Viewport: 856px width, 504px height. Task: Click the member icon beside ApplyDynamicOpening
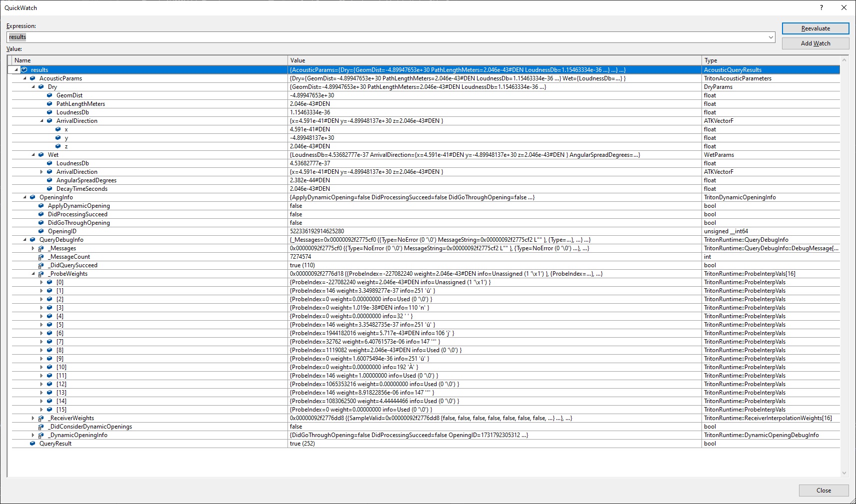point(41,206)
